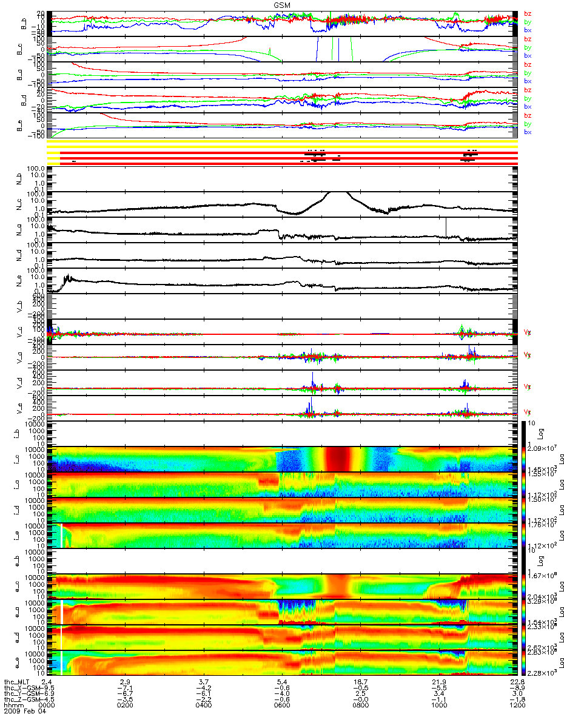
Task: Click the 1000 time tick label
Action: click(438, 706)
